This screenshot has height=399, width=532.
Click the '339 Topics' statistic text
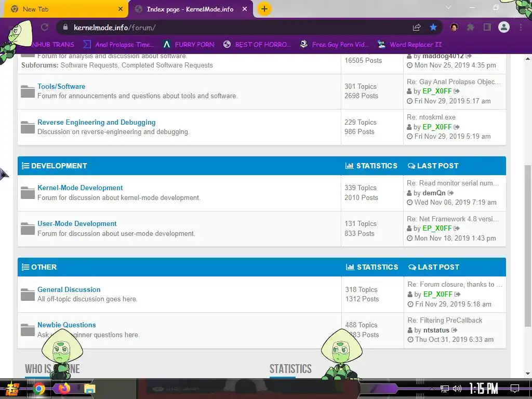pos(361,188)
